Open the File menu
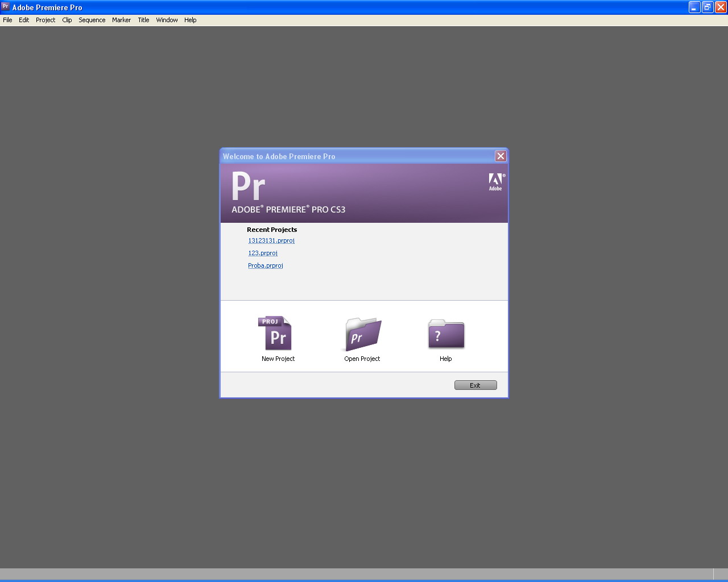 pyautogui.click(x=7, y=20)
